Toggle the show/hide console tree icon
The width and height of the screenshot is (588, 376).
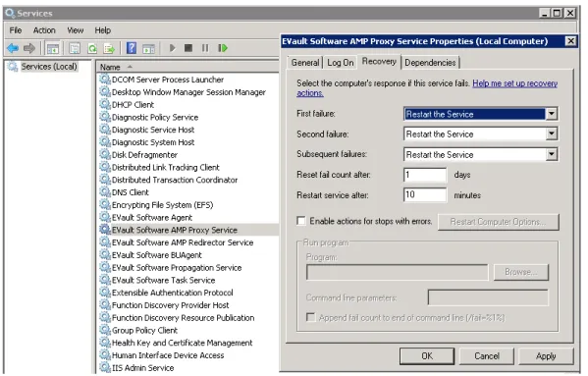(53, 48)
